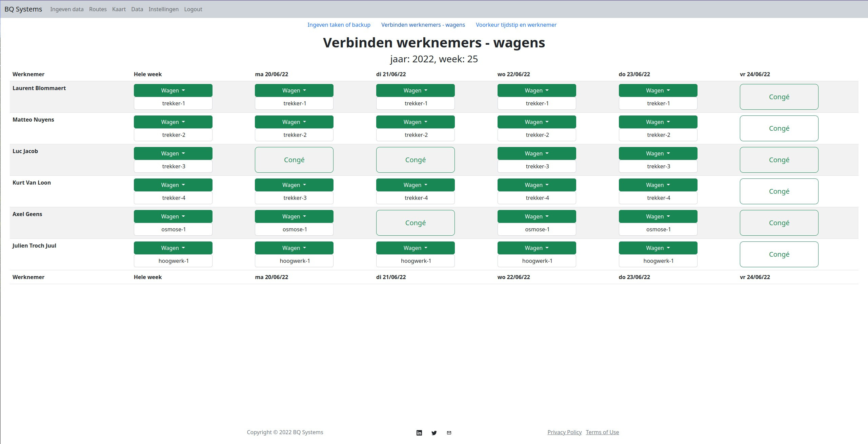Toggle Matteo Nuyens' Congé on vr 24/06/22
This screenshot has height=444, width=868.
coord(779,128)
